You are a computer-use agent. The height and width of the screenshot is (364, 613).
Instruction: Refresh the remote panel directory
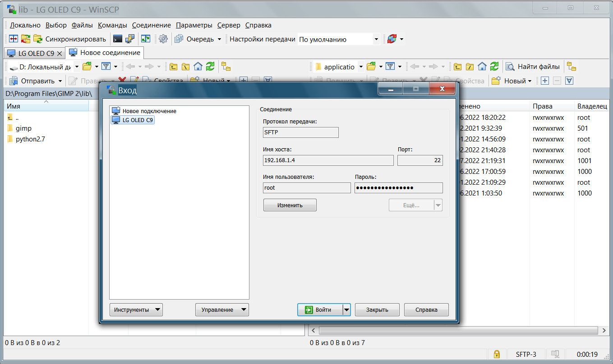click(494, 67)
